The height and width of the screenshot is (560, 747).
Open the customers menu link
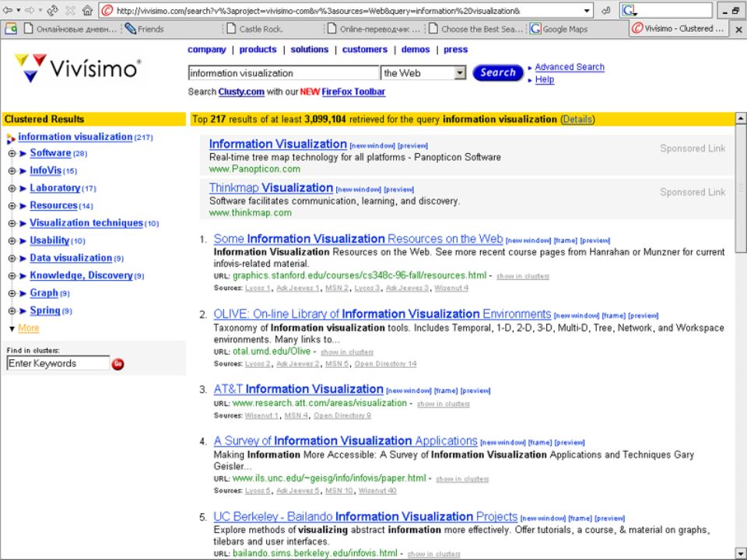click(365, 50)
